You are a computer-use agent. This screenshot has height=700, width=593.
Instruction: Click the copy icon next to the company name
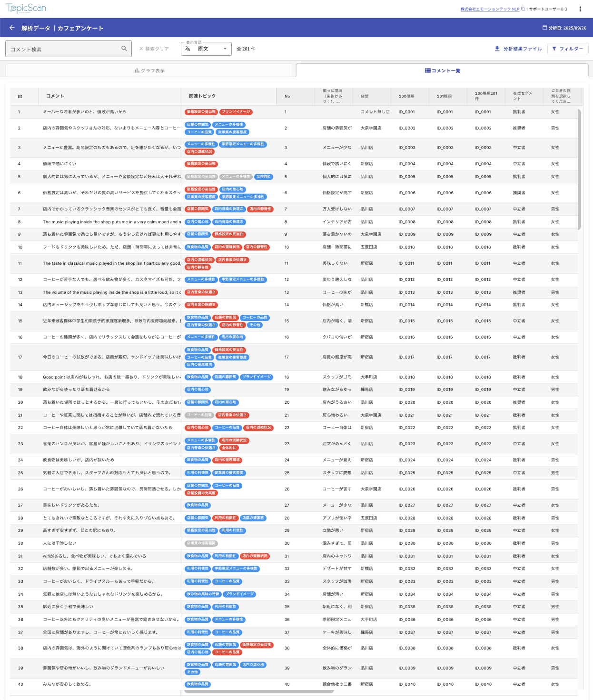523,9
